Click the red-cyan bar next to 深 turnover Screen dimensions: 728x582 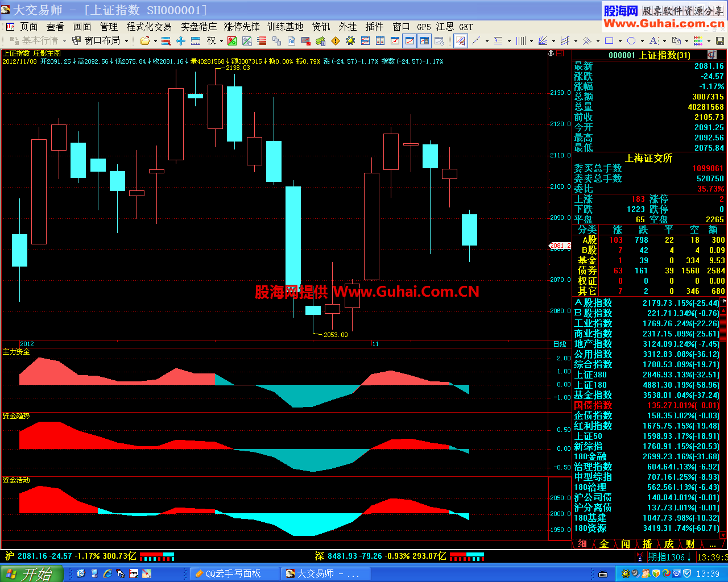point(466,556)
